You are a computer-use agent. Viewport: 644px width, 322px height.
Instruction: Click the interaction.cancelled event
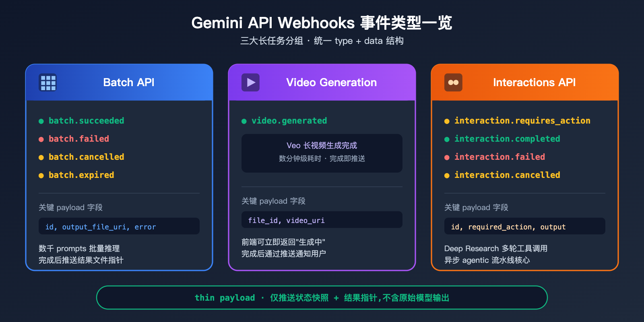[507, 175]
